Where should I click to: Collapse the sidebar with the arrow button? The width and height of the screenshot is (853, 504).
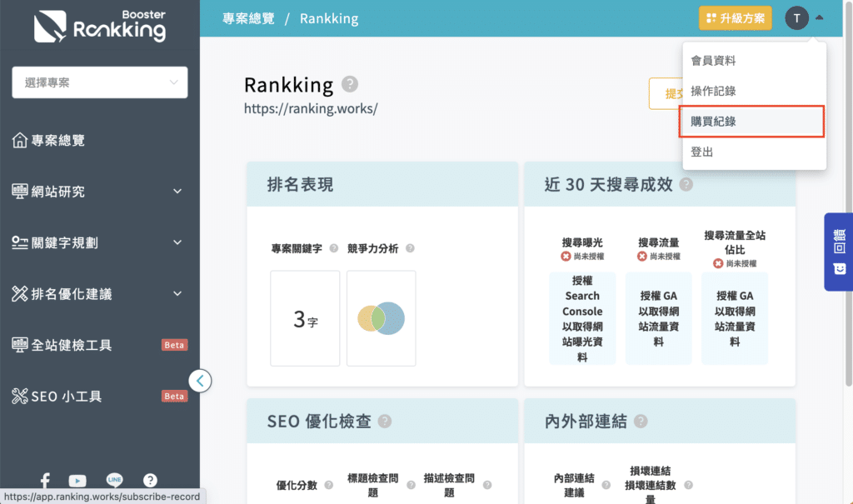[x=200, y=381]
